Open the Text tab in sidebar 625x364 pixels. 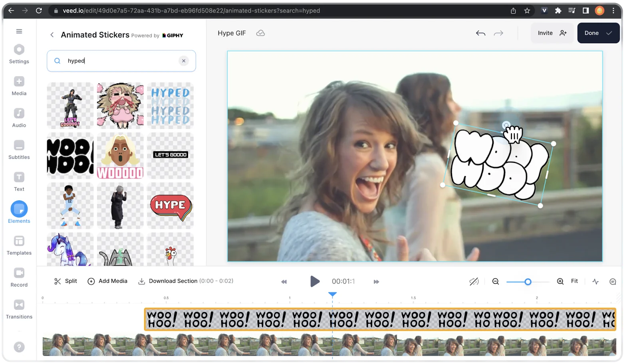[19, 182]
